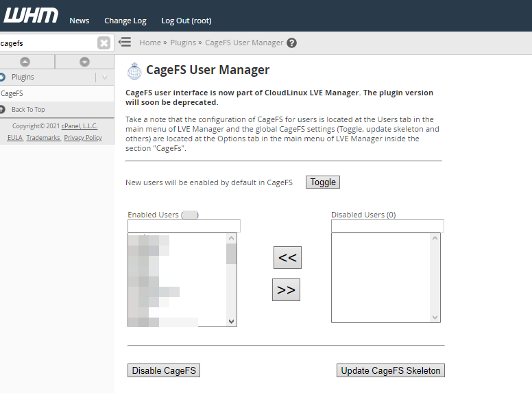The height and width of the screenshot is (393, 532).
Task: Toggle the sidebar menu icon
Action: tap(125, 43)
